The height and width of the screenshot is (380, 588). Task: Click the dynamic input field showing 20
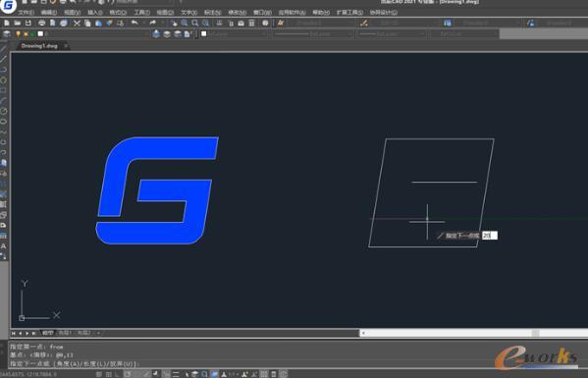[490, 236]
